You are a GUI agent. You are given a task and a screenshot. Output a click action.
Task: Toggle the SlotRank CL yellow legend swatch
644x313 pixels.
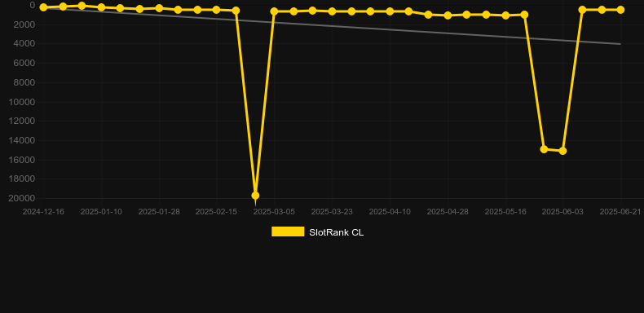click(288, 231)
